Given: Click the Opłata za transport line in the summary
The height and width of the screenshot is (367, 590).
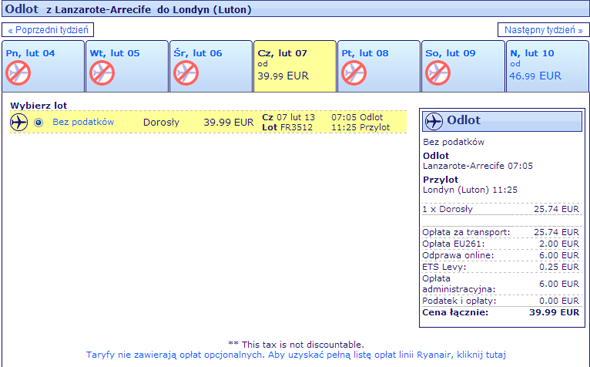Looking at the screenshot, I should click(500, 232).
